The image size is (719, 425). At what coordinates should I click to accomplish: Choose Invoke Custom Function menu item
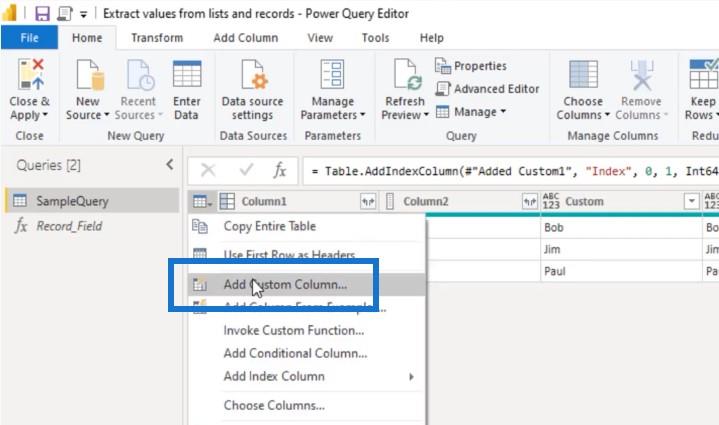point(307,331)
